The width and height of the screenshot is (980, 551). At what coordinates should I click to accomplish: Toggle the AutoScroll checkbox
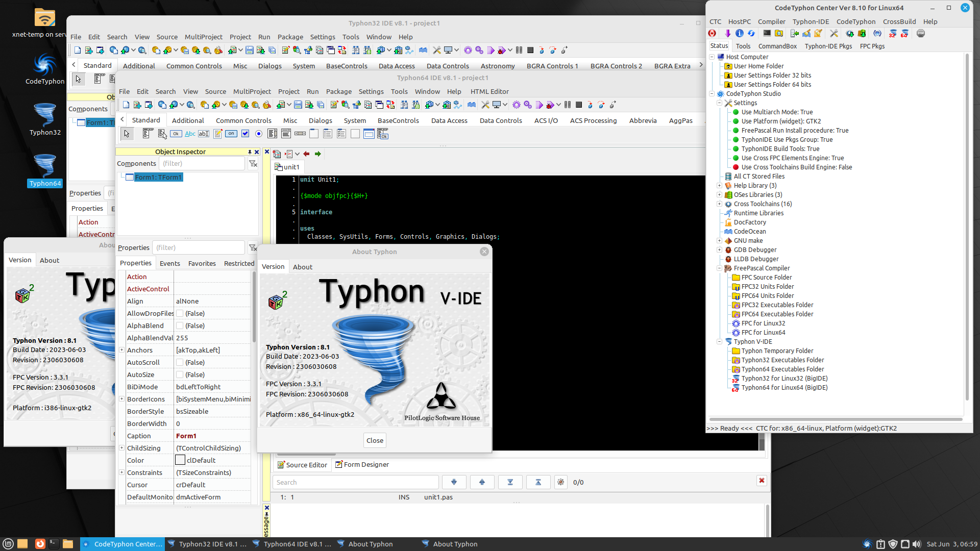pyautogui.click(x=180, y=362)
